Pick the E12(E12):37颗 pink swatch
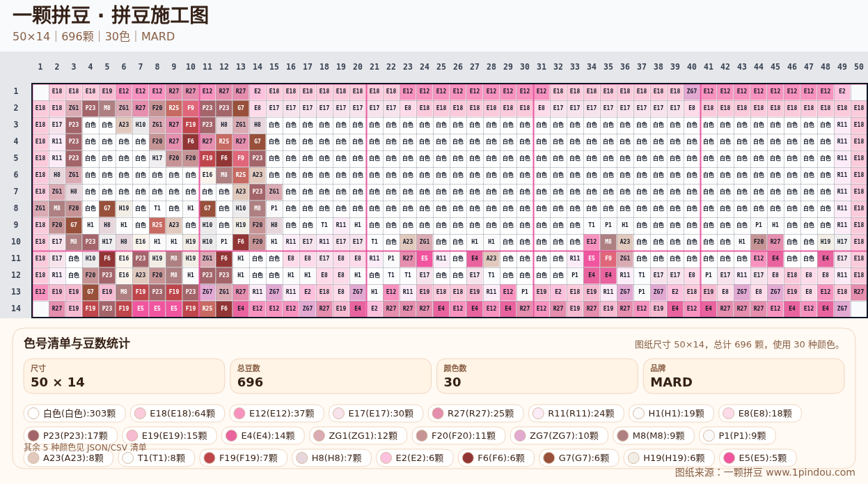Viewport: 868px width, 484px height. [276, 413]
